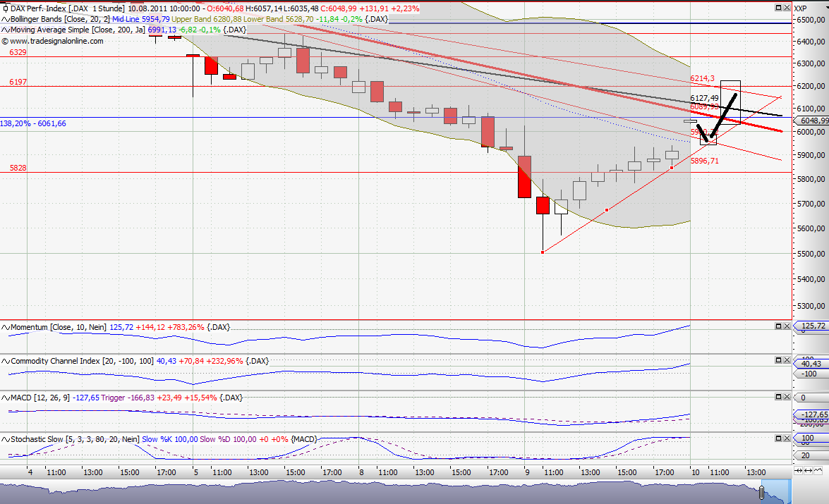Click the Bollinger Bands indicator curve icon
This screenshot has height=504, width=829.
pyautogui.click(x=5, y=19)
